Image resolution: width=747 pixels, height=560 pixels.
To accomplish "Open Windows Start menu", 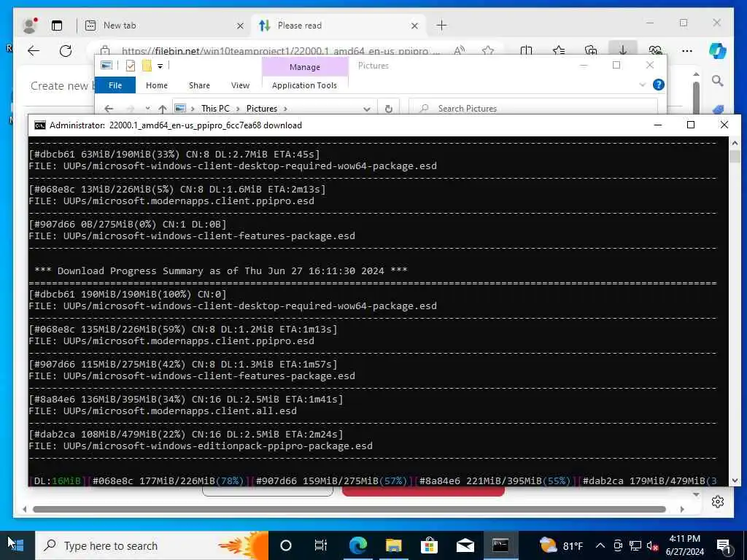I will (16, 545).
